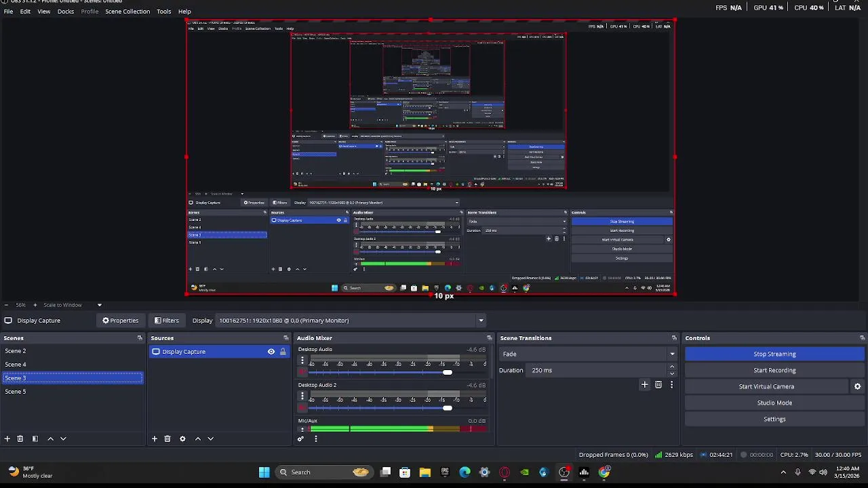This screenshot has height=488, width=868.
Task: Open Microsoft Edge from the taskbar
Action: [x=465, y=472]
